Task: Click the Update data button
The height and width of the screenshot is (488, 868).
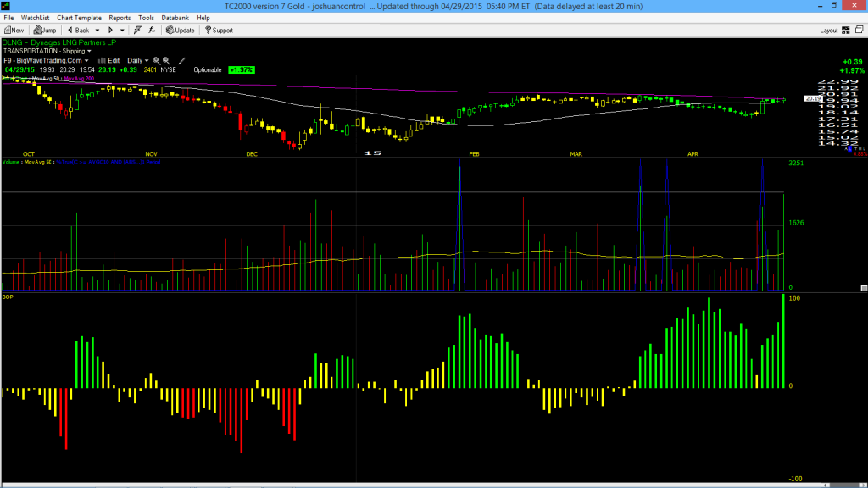Action: point(180,30)
